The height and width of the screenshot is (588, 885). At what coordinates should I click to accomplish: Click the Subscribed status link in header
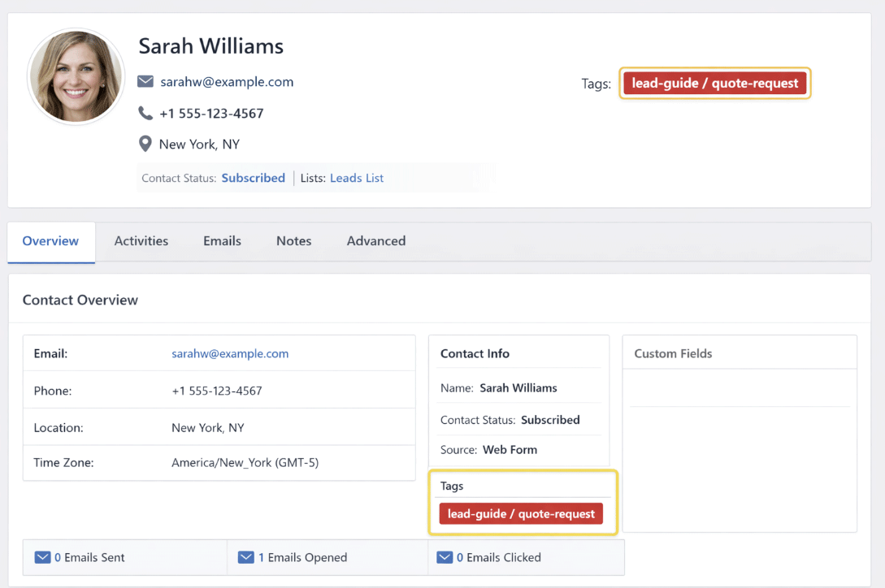[x=253, y=178]
